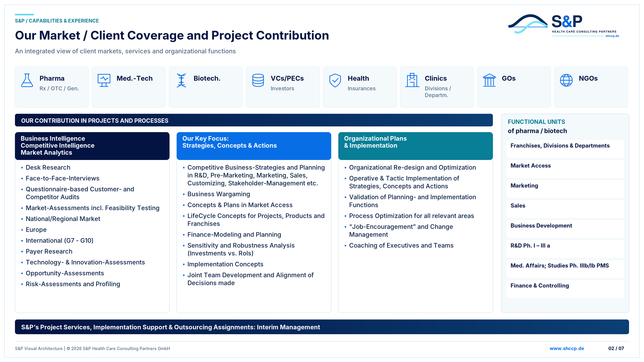Click the VCs/PECs database stack icon
Image resolution: width=644 pixels, height=362 pixels.
(x=258, y=80)
